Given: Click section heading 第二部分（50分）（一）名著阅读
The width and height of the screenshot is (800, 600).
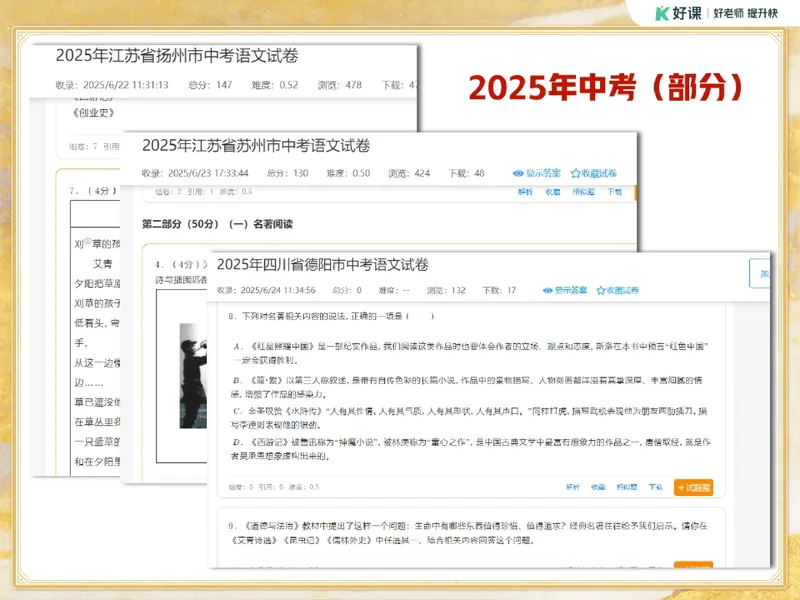Looking at the screenshot, I should click(x=217, y=224).
